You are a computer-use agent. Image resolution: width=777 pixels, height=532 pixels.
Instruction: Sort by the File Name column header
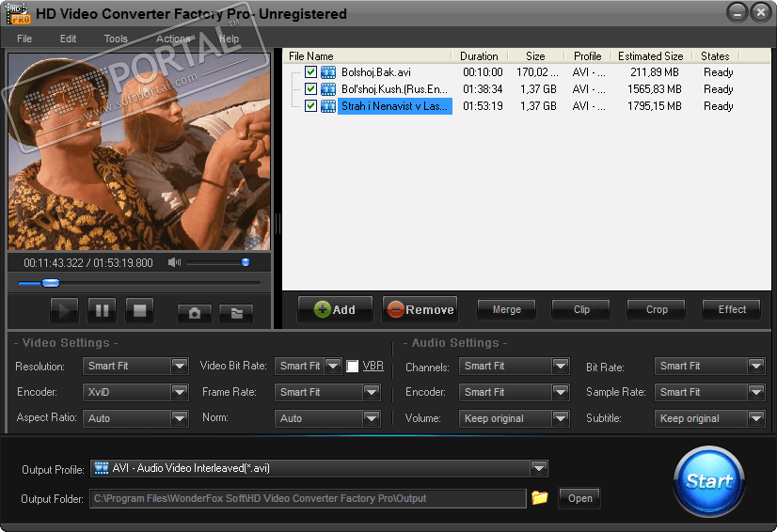coord(367,56)
